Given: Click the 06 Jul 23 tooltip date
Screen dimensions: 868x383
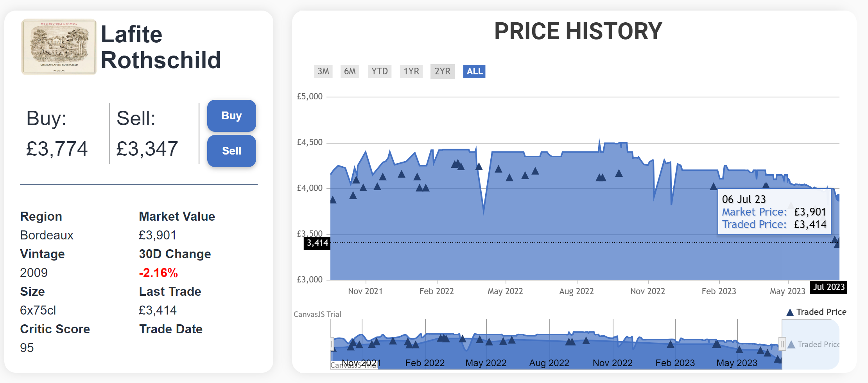Looking at the screenshot, I should [x=744, y=199].
